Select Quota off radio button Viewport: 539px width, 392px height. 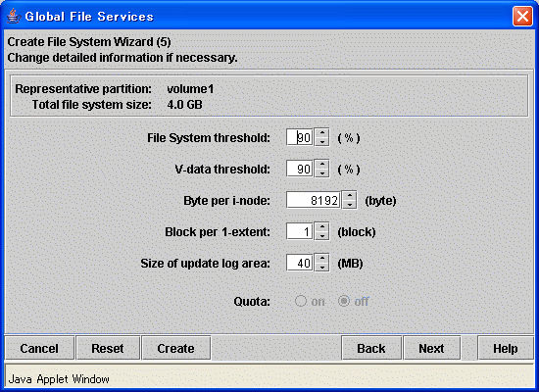344,301
